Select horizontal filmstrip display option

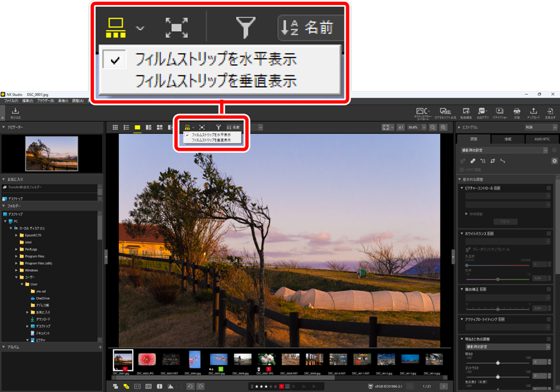(211, 134)
